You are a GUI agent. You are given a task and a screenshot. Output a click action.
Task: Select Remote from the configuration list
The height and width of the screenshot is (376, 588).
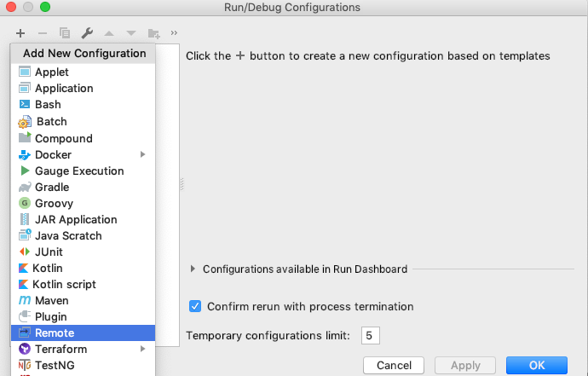[83, 333]
